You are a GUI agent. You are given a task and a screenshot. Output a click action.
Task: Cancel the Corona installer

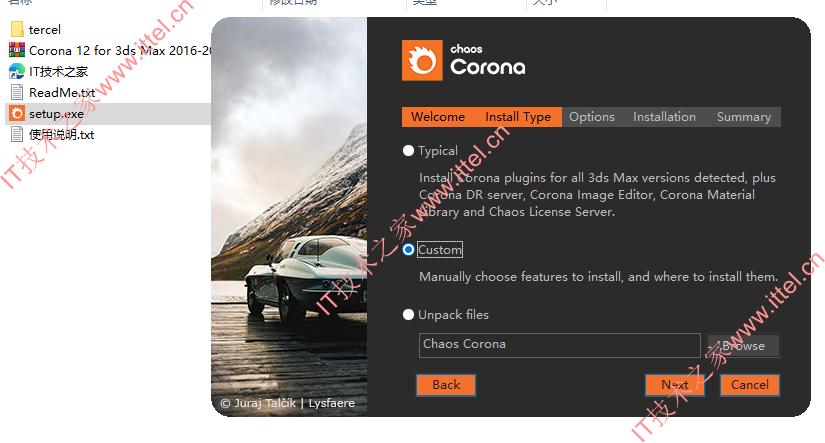(750, 385)
